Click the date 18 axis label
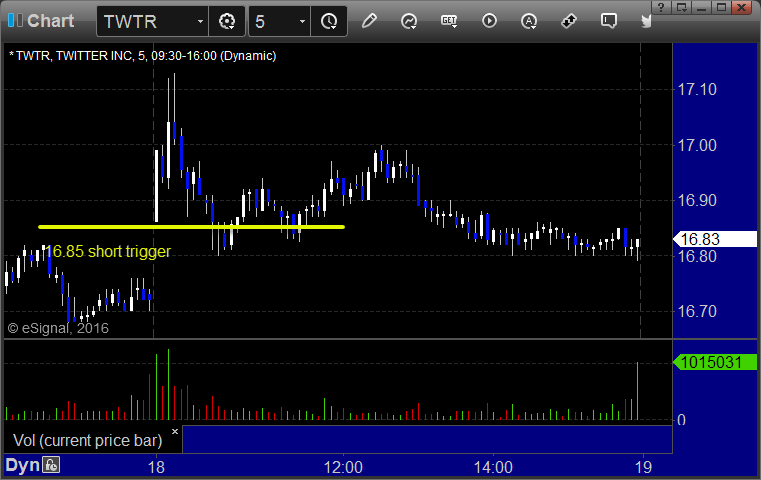The height and width of the screenshot is (480, 761). point(156,467)
